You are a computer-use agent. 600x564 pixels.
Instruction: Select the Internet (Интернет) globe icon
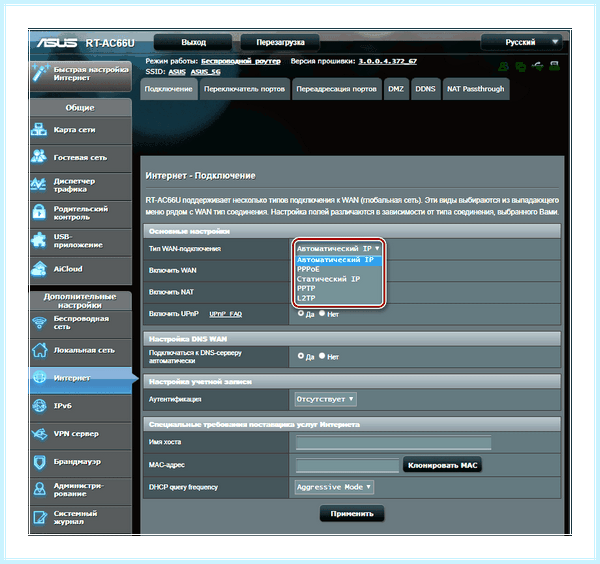(40, 378)
